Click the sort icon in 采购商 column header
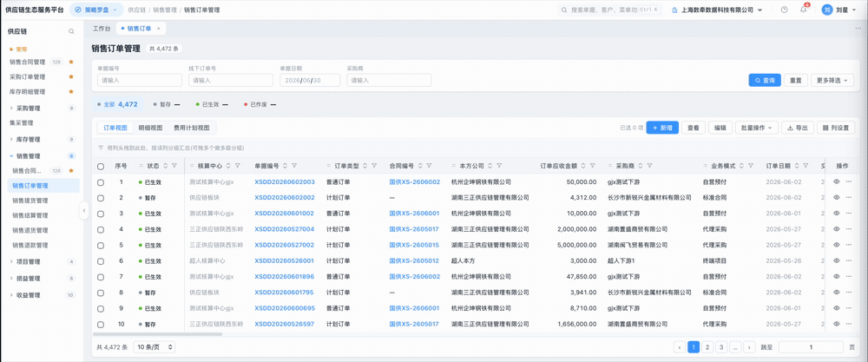 [x=641, y=166]
